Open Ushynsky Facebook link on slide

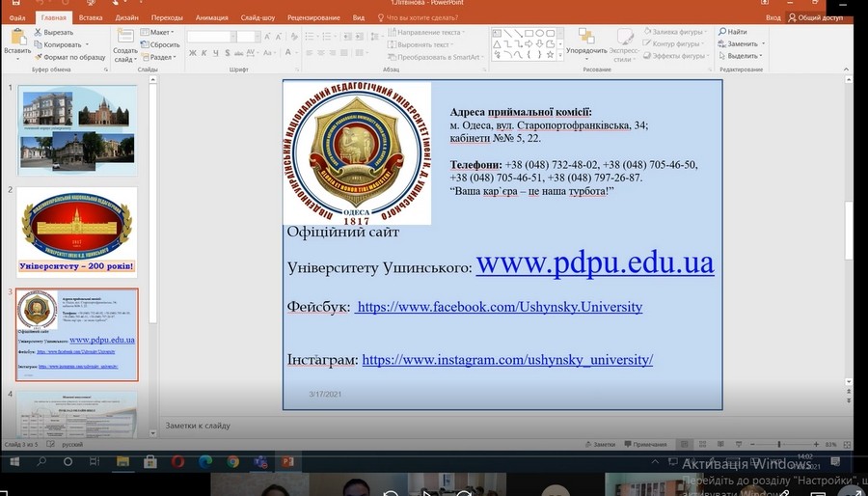(499, 307)
